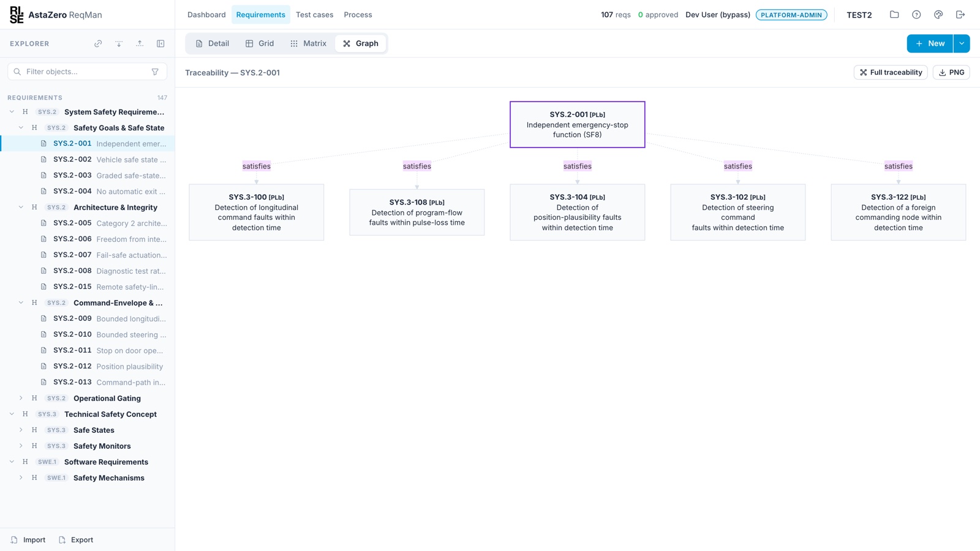Collapse the Command-Envelope section chevron
Viewport: 980px width, 551px height.
(21, 302)
